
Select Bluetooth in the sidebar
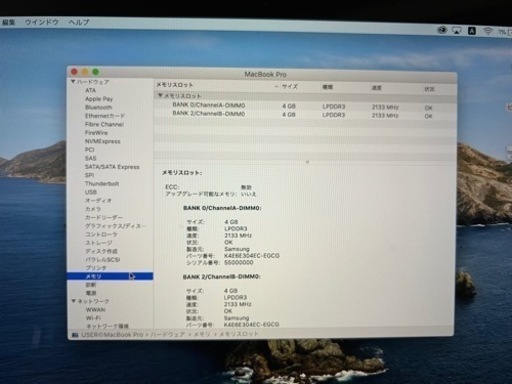(99, 107)
